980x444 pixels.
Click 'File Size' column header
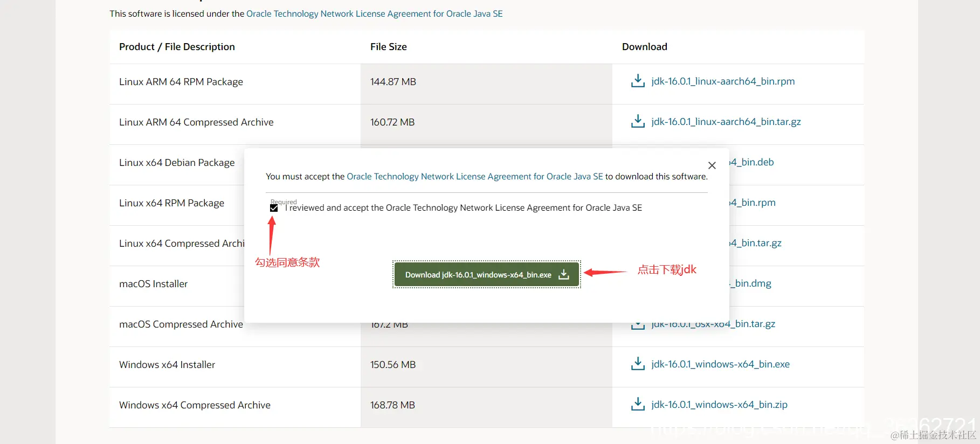click(x=389, y=47)
